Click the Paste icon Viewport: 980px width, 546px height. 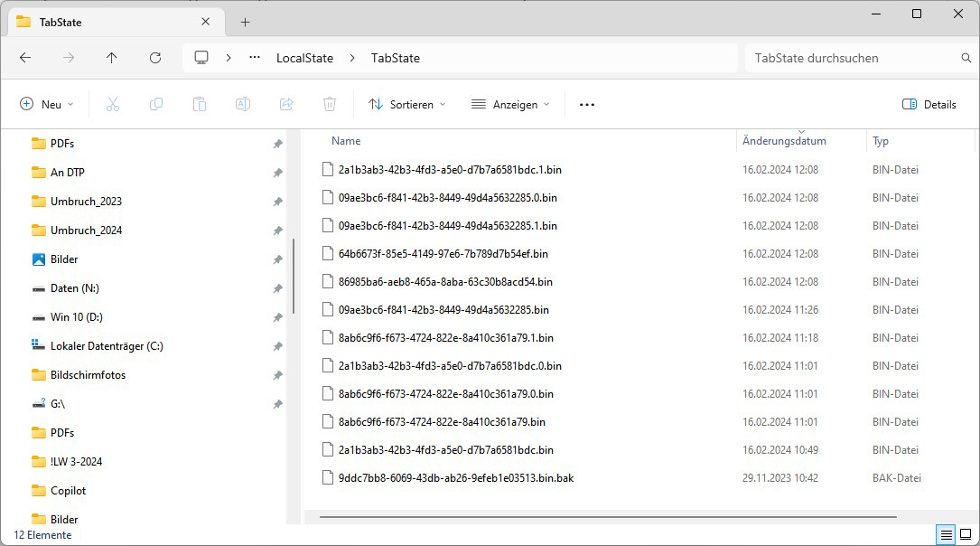199,104
